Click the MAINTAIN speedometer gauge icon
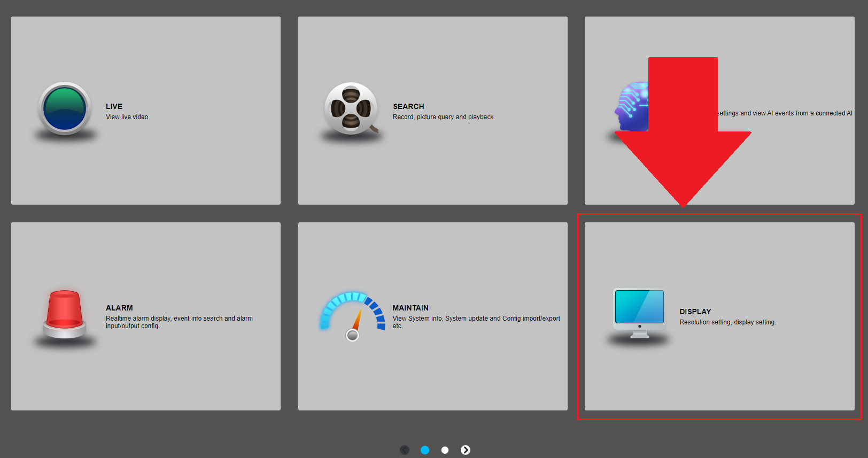The width and height of the screenshot is (868, 458). (353, 315)
